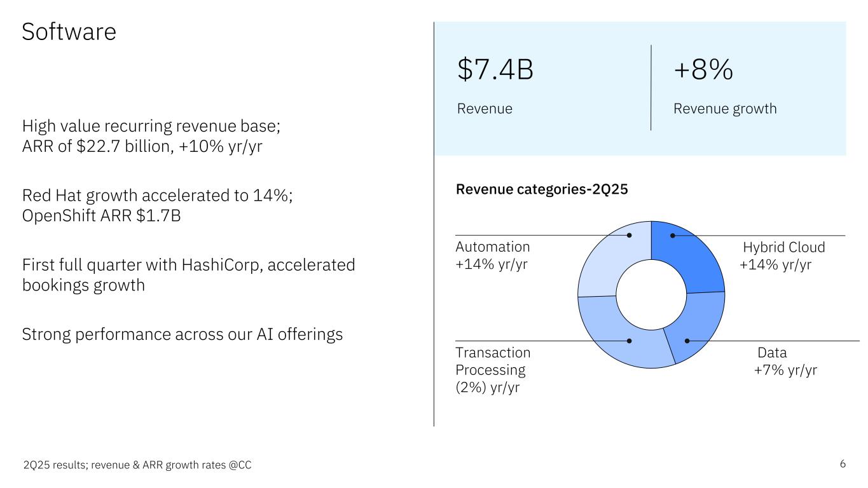Select the 2Q25 results footnote text
Image resolution: width=868 pixels, height=488 pixels.
point(137,466)
